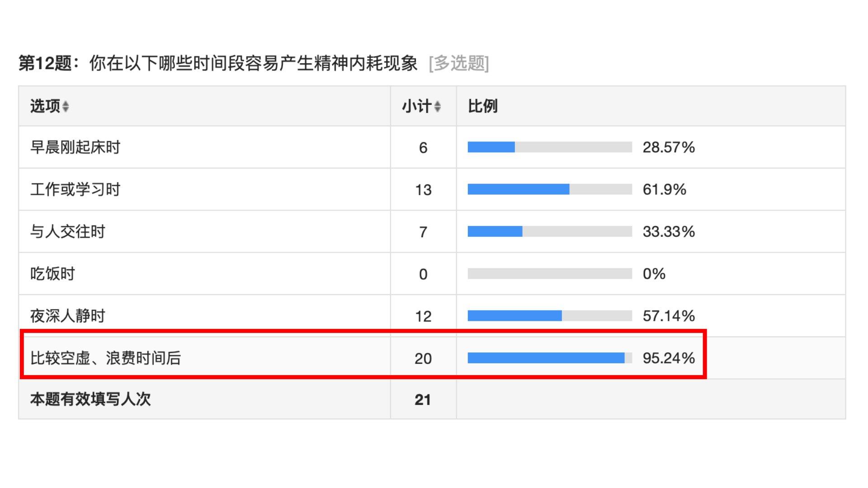Click the 61.9% progress bar

(x=549, y=189)
